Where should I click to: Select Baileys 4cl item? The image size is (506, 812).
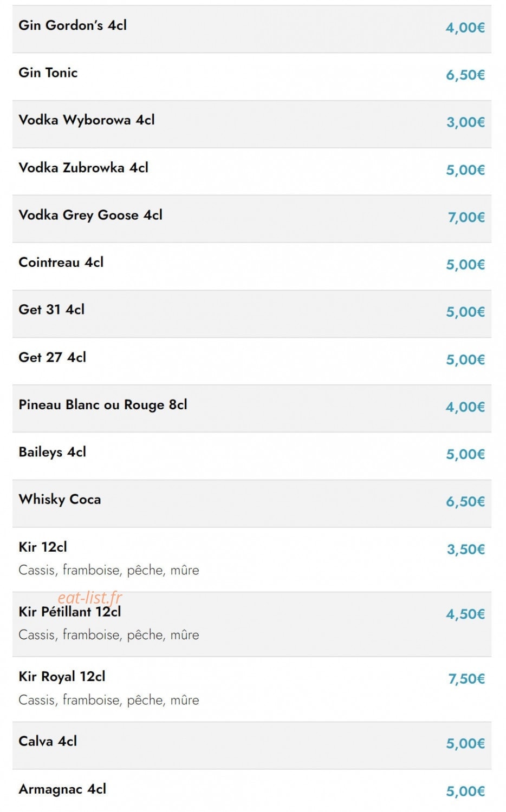[x=252, y=456]
